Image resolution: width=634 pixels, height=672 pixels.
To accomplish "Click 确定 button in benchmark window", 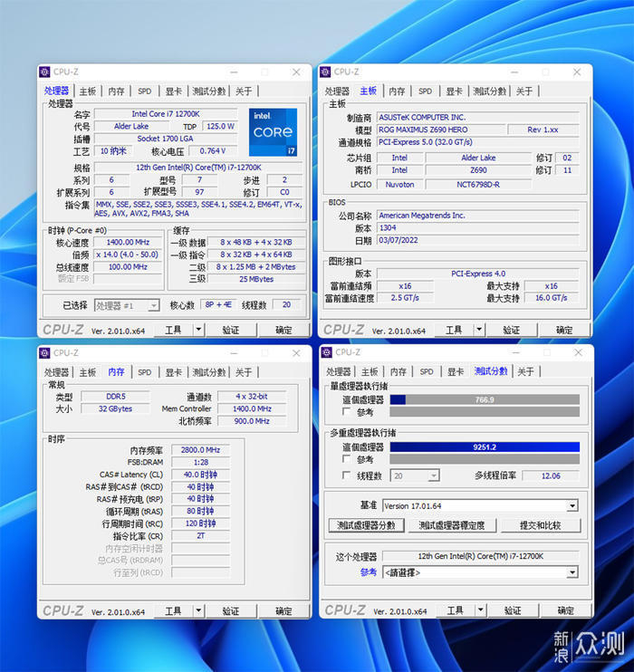I will (566, 610).
